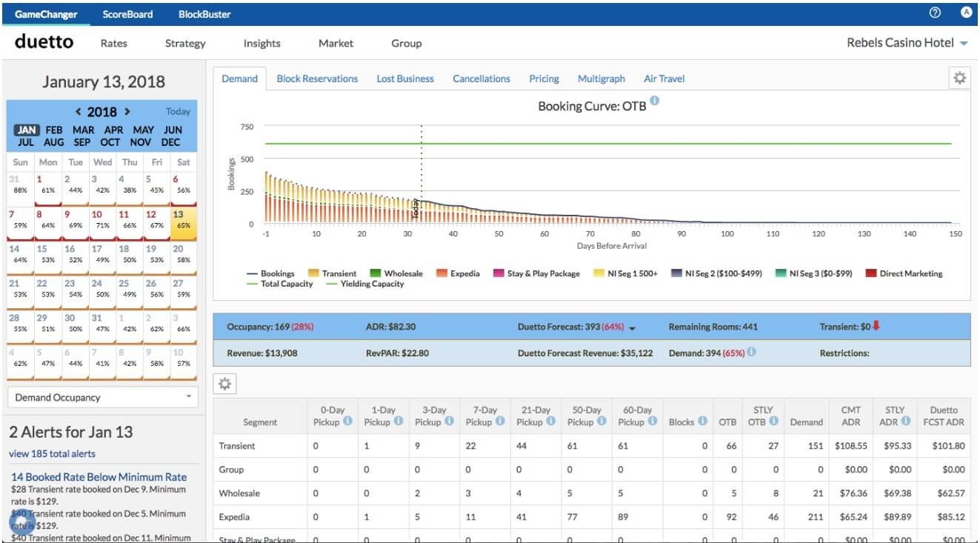Open the Strategy menu
Image resolution: width=980 pixels, height=543 pixels.
(185, 43)
